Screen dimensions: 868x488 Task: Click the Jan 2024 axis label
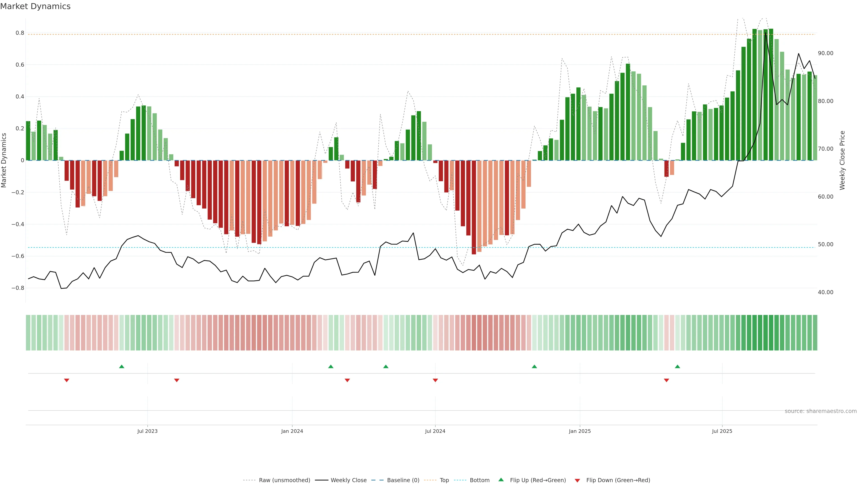pyautogui.click(x=292, y=431)
